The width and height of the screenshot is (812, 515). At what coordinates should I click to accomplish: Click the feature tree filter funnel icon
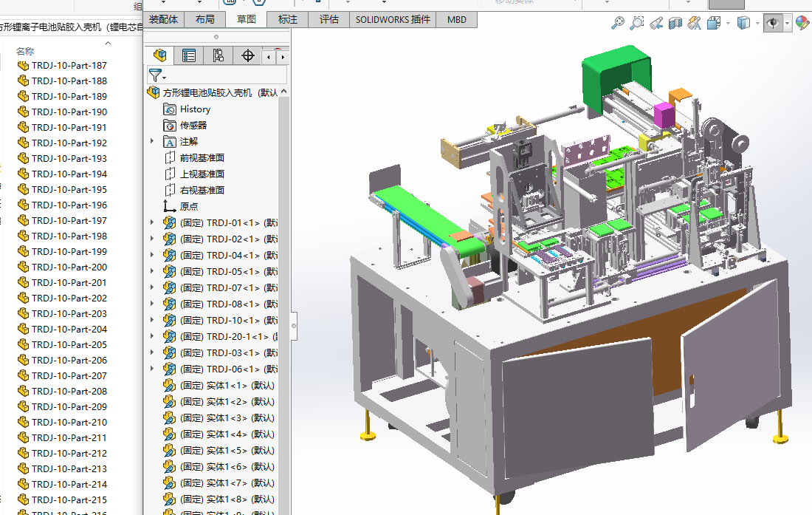(155, 75)
